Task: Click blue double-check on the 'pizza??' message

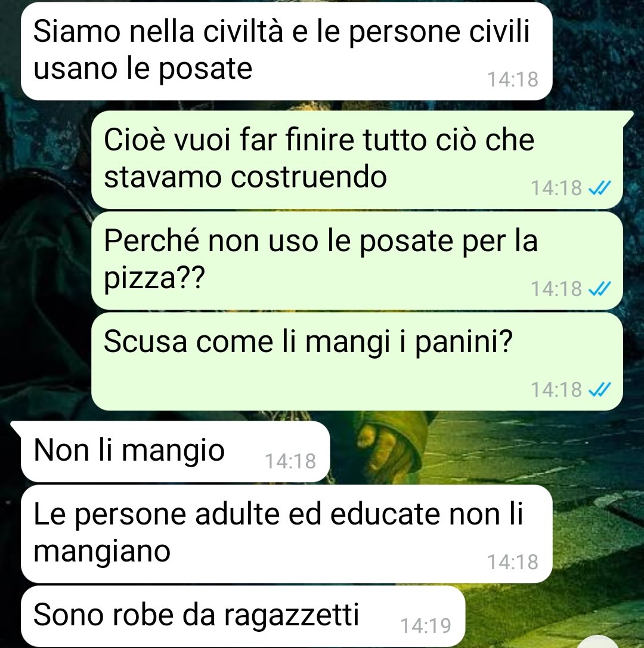Action: coord(599,289)
